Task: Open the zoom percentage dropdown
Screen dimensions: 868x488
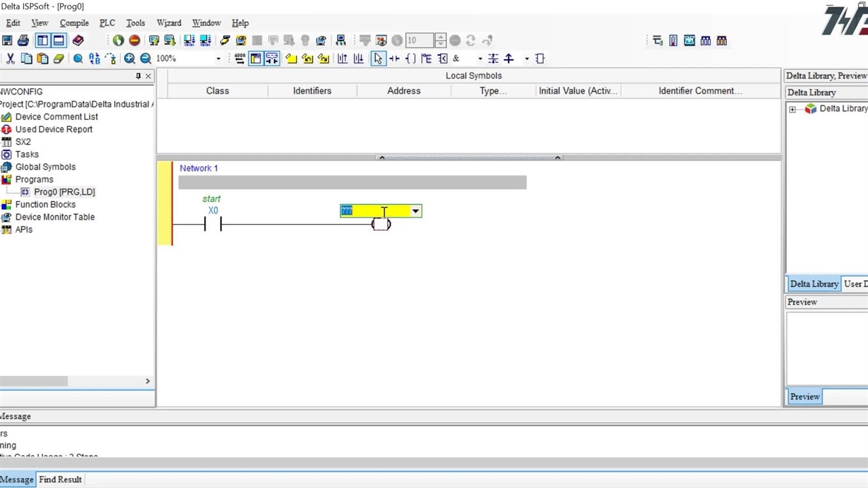Action: (x=218, y=59)
